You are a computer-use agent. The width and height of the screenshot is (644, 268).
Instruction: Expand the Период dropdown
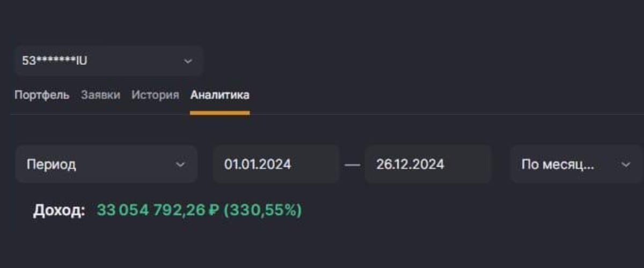[106, 164]
